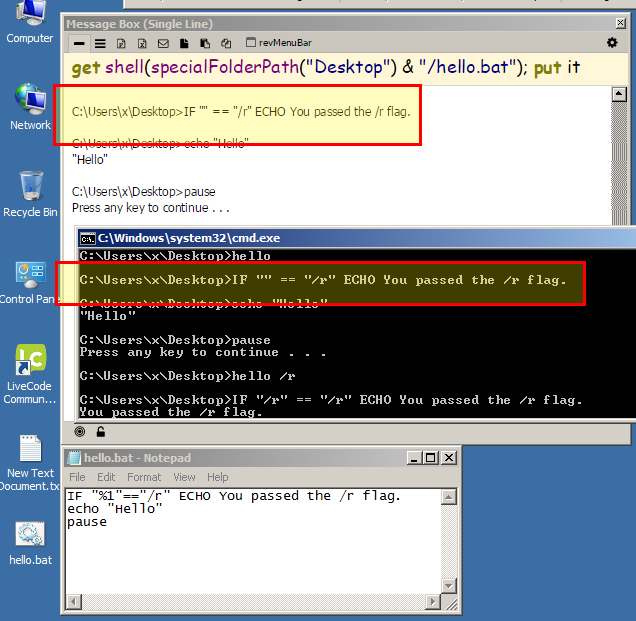Click the cmd.exe title bar
Image resolution: width=636 pixels, height=621 pixels.
[357, 238]
